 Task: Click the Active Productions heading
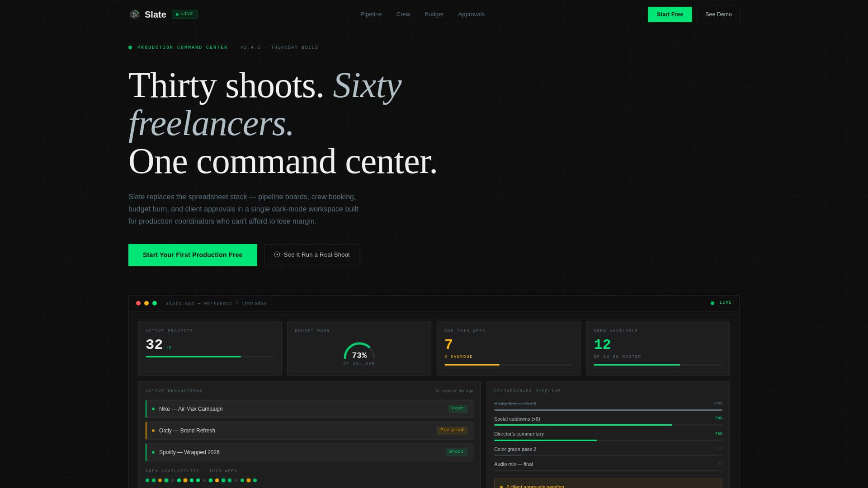(174, 391)
